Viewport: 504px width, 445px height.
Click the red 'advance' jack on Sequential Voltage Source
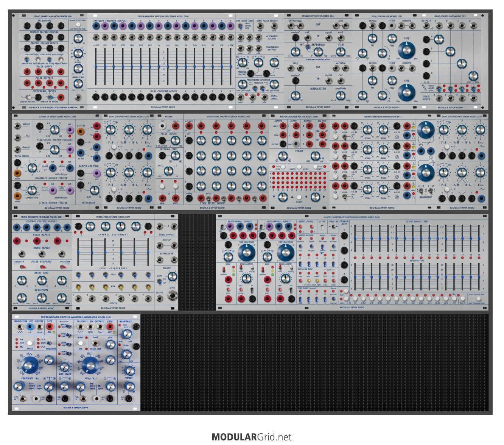(189, 126)
